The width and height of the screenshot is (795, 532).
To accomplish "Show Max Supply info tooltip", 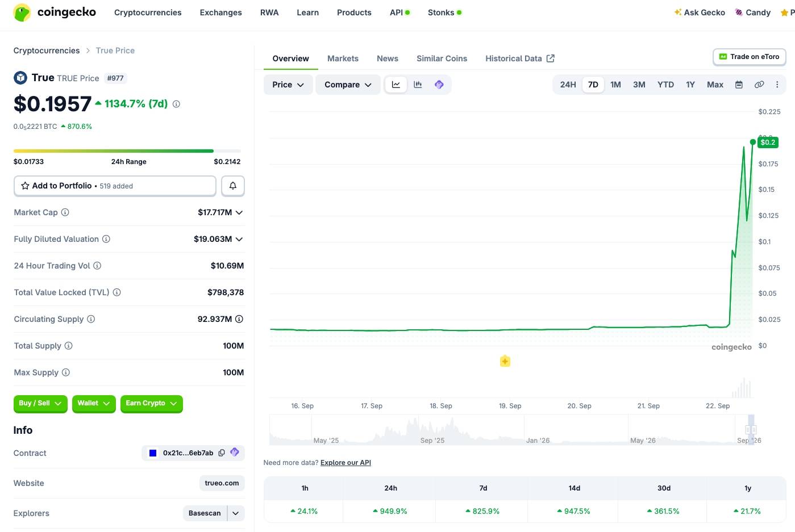I will (66, 372).
